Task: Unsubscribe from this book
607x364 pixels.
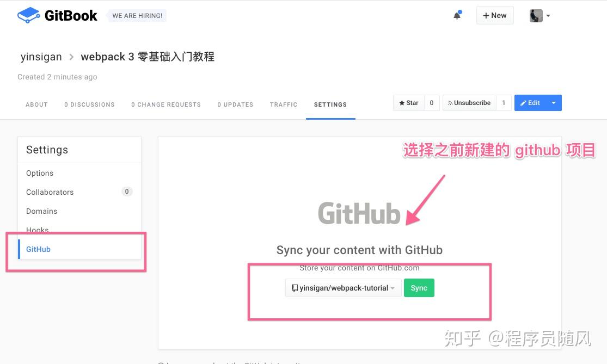Action: click(x=469, y=102)
